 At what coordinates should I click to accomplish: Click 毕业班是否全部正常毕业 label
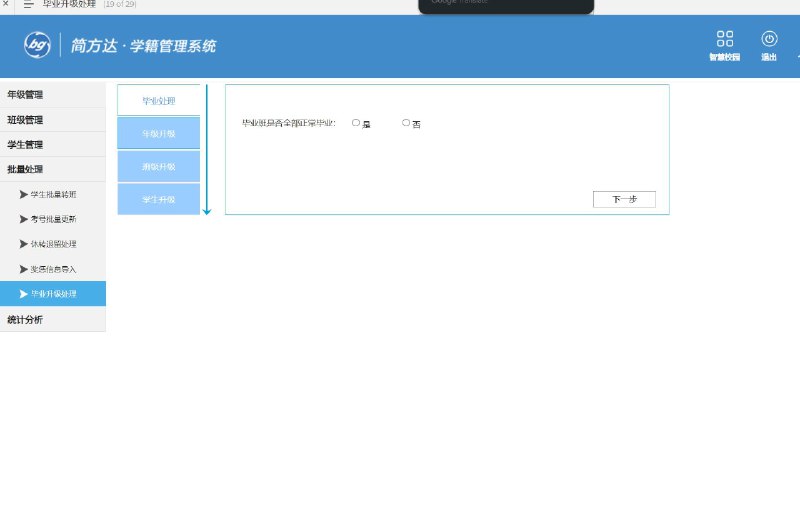(x=288, y=123)
